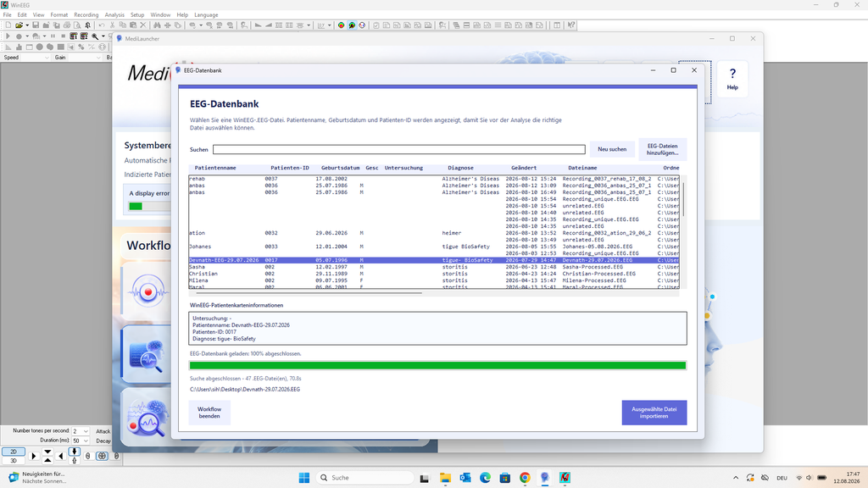The width and height of the screenshot is (868, 488).
Task: Click Ausgewählte Datei importieren button
Action: point(654,413)
